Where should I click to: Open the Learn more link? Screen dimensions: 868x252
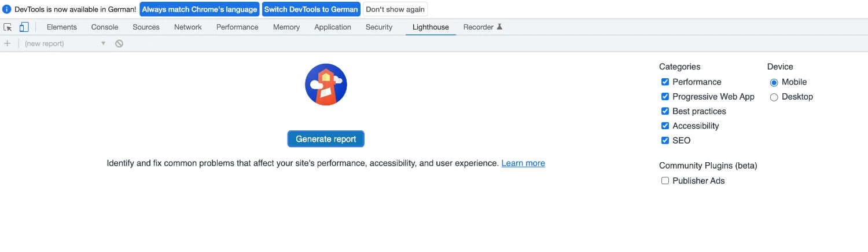click(523, 163)
